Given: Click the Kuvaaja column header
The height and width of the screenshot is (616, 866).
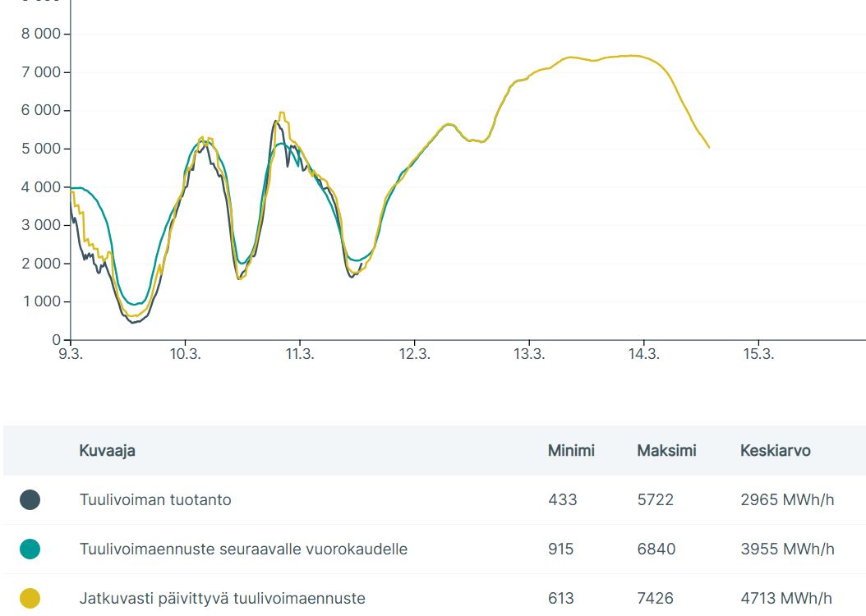Looking at the screenshot, I should point(107,450).
